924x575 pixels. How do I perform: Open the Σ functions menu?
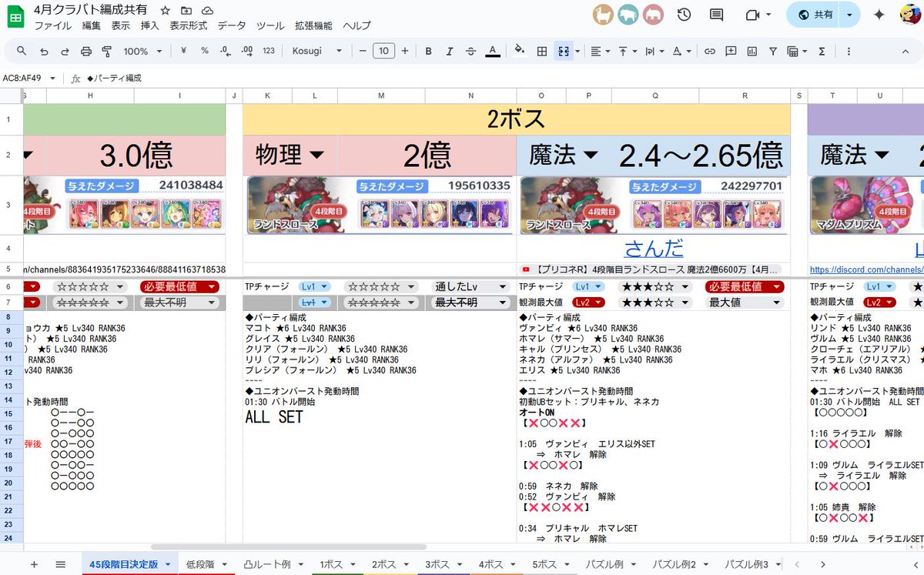point(822,51)
